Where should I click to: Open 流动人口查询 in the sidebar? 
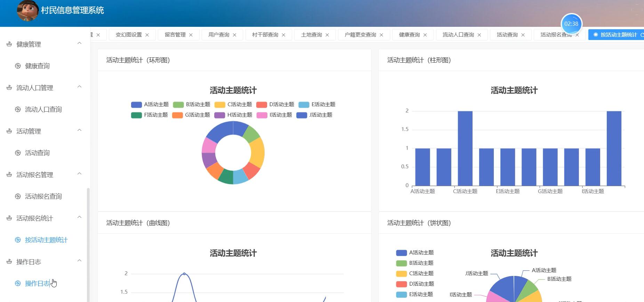tap(43, 109)
